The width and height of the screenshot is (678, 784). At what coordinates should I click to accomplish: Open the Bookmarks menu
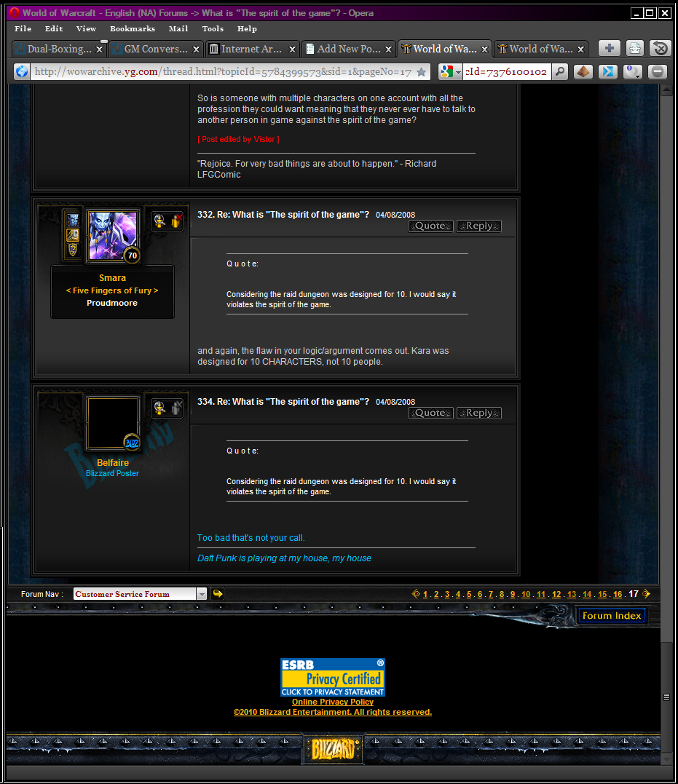pyautogui.click(x=133, y=29)
